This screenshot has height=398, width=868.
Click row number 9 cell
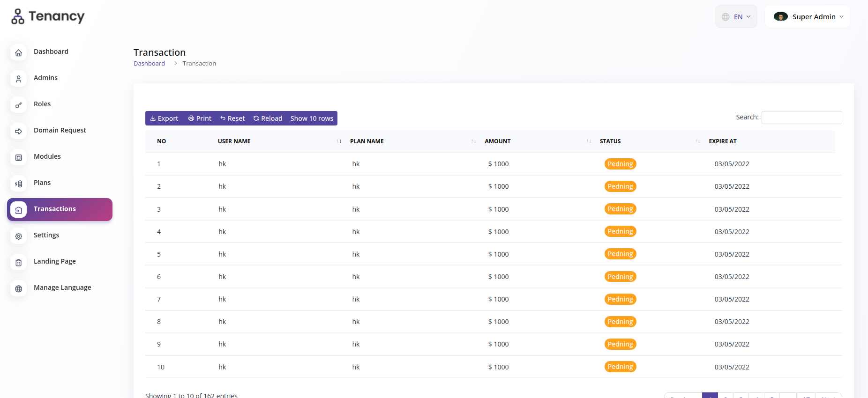(x=159, y=344)
